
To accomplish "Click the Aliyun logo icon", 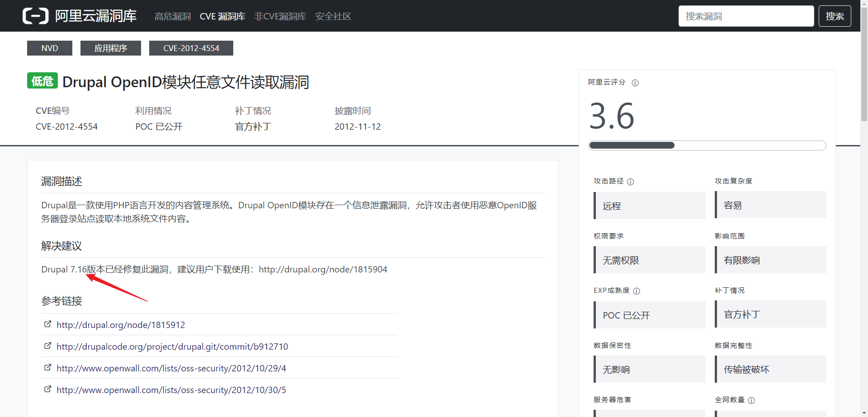I will click(35, 16).
